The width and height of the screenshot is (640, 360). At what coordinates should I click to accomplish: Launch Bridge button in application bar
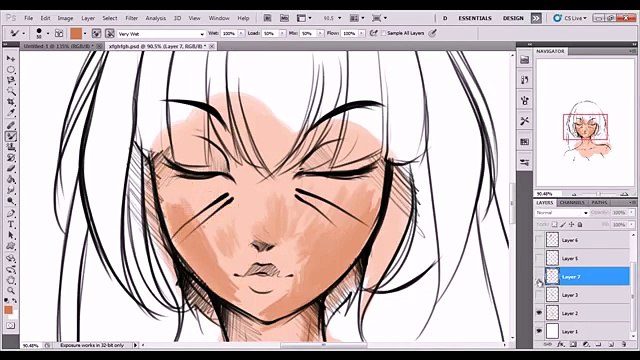click(267, 18)
